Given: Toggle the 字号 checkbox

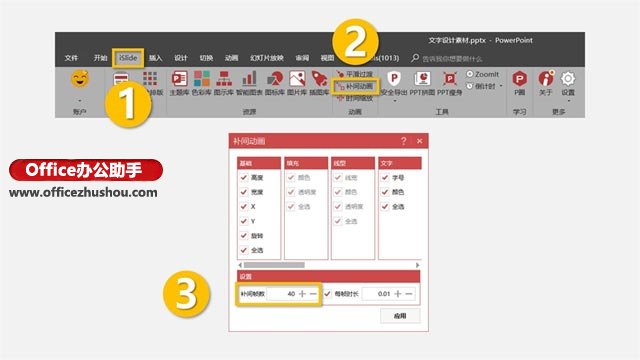Looking at the screenshot, I should 384,178.
